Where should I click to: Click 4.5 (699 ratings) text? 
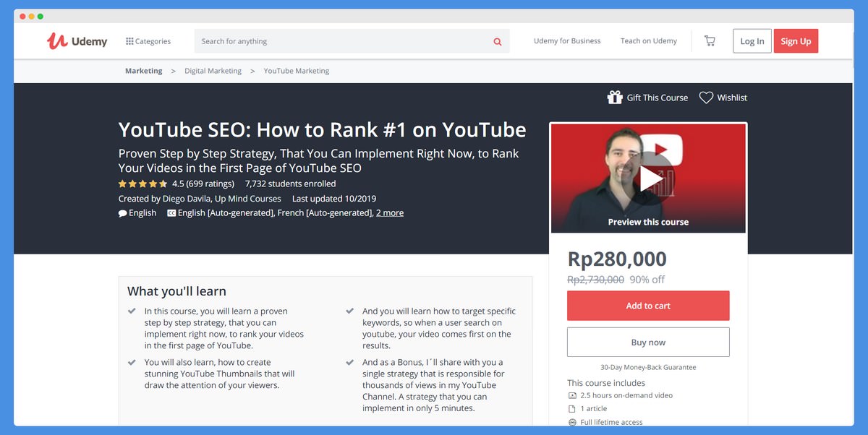pos(203,184)
